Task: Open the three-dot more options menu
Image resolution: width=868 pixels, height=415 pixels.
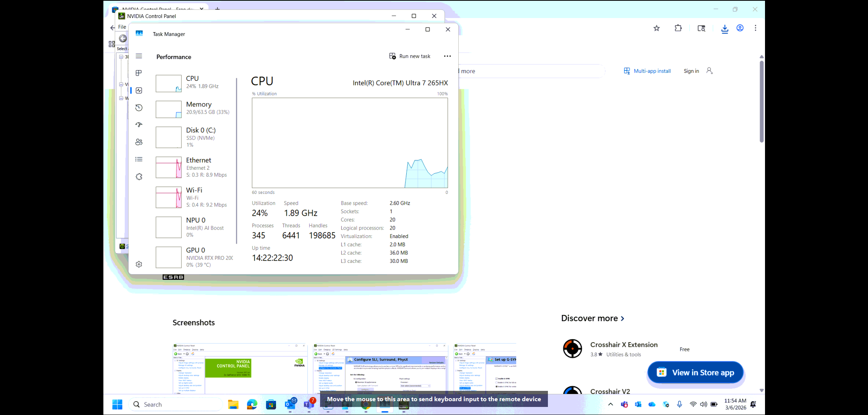Action: click(x=447, y=56)
